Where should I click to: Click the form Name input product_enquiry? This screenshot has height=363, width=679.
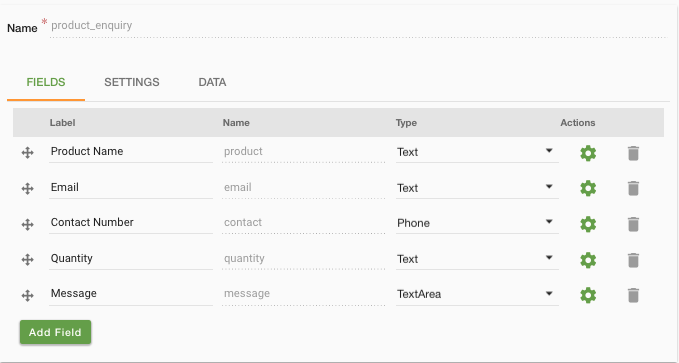(x=358, y=26)
